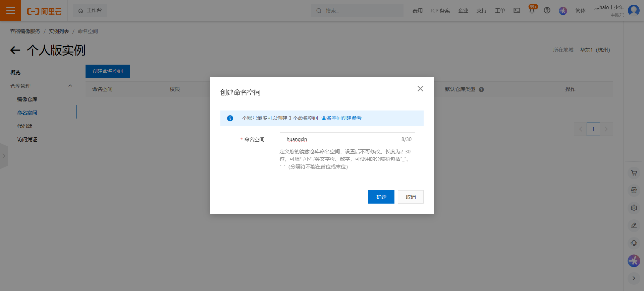The height and width of the screenshot is (291, 644).
Task: Open the hamburger navigation menu
Action: [10, 10]
